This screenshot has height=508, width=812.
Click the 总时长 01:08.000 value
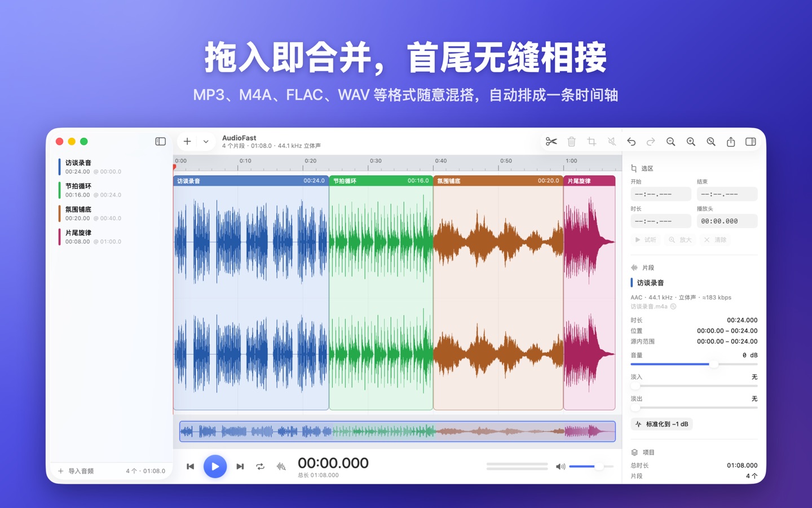[742, 466]
